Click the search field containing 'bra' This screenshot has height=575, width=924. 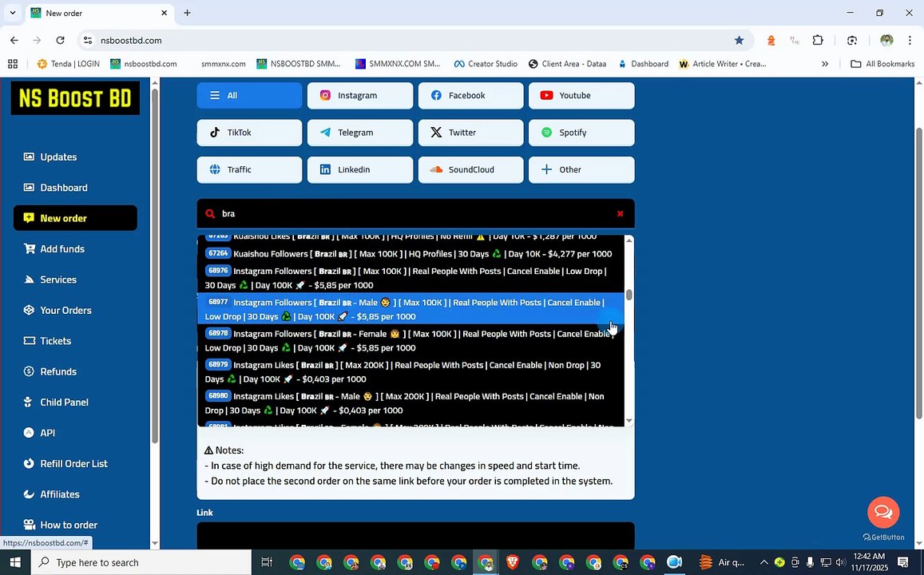[x=415, y=213]
